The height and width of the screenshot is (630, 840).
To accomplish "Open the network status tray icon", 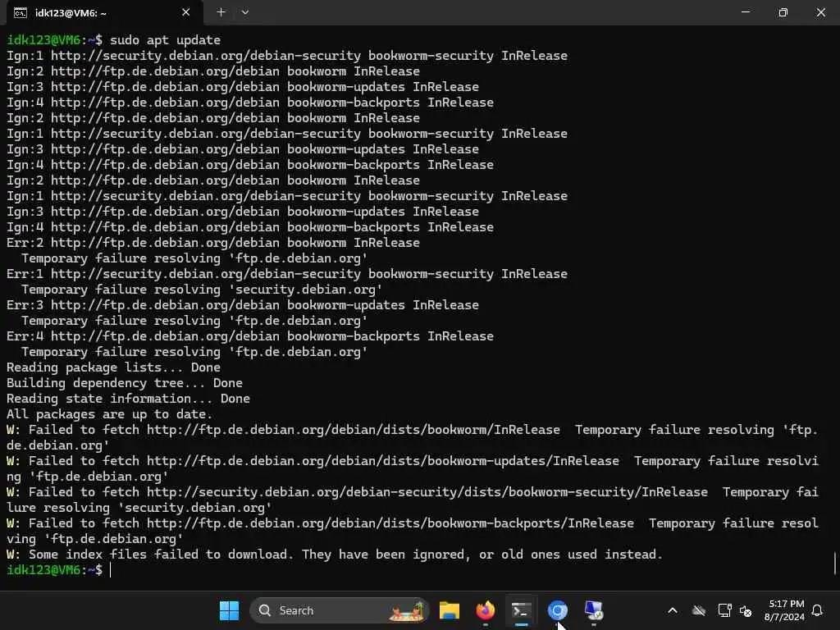I will pyautogui.click(x=724, y=610).
